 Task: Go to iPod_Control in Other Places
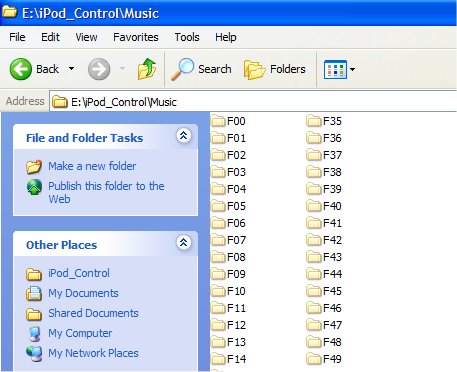pyautogui.click(x=79, y=273)
